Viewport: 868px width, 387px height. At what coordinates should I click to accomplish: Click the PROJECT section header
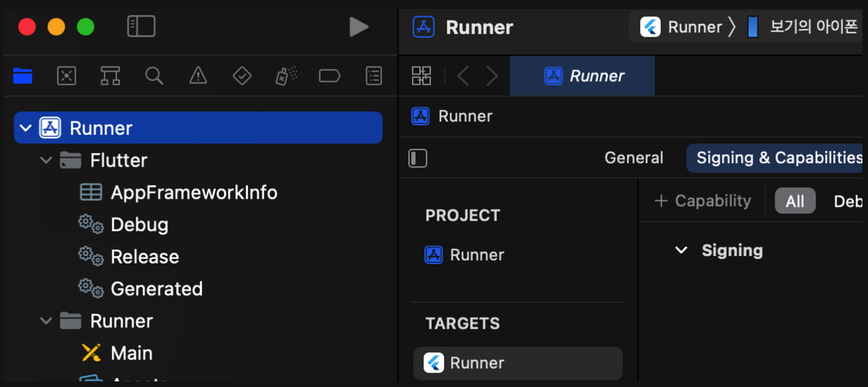[463, 216]
